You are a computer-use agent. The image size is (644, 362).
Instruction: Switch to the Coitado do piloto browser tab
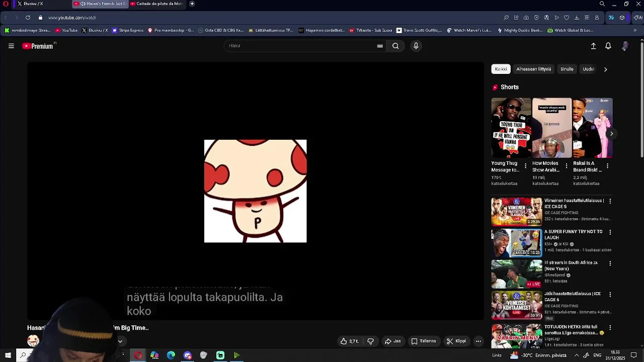pyautogui.click(x=157, y=4)
